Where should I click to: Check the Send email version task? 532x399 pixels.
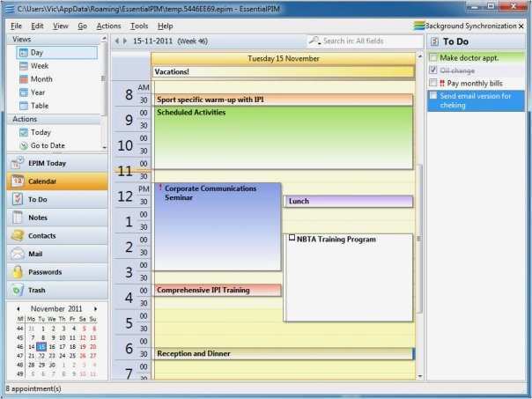433,96
